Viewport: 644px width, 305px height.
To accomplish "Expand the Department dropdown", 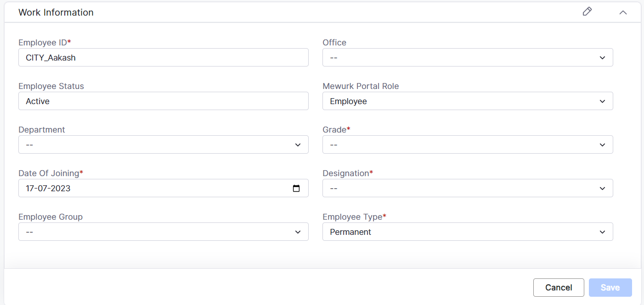I will [x=163, y=145].
